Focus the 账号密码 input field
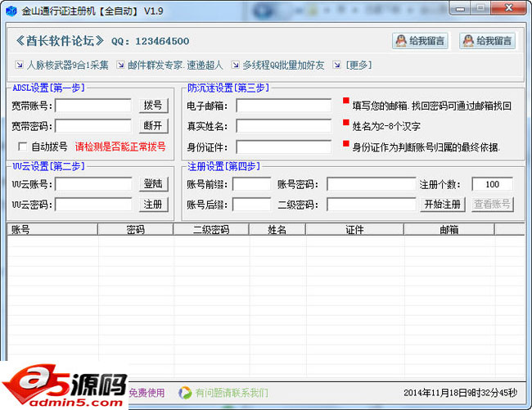 coord(372,184)
